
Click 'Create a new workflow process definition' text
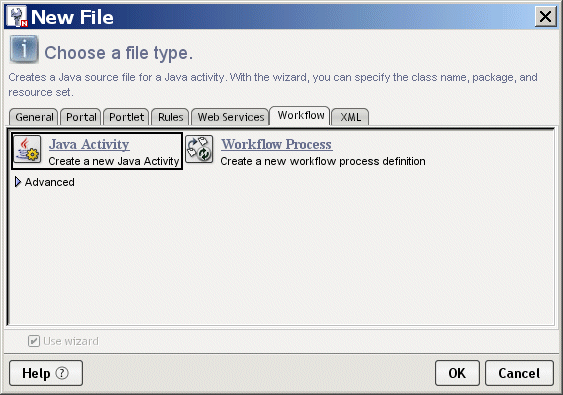click(323, 161)
